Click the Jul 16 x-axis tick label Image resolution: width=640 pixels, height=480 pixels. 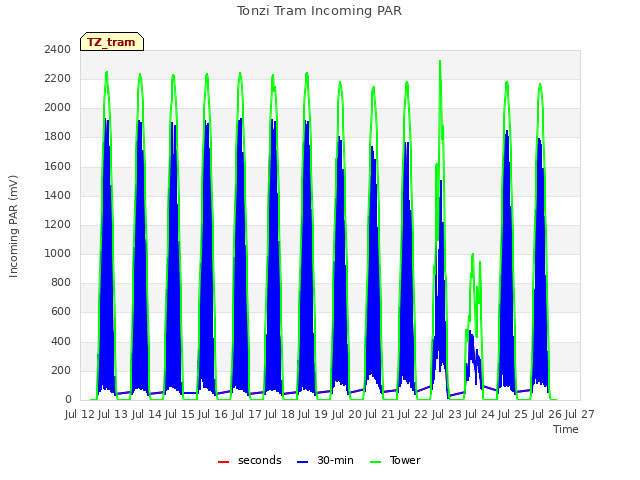point(213,414)
